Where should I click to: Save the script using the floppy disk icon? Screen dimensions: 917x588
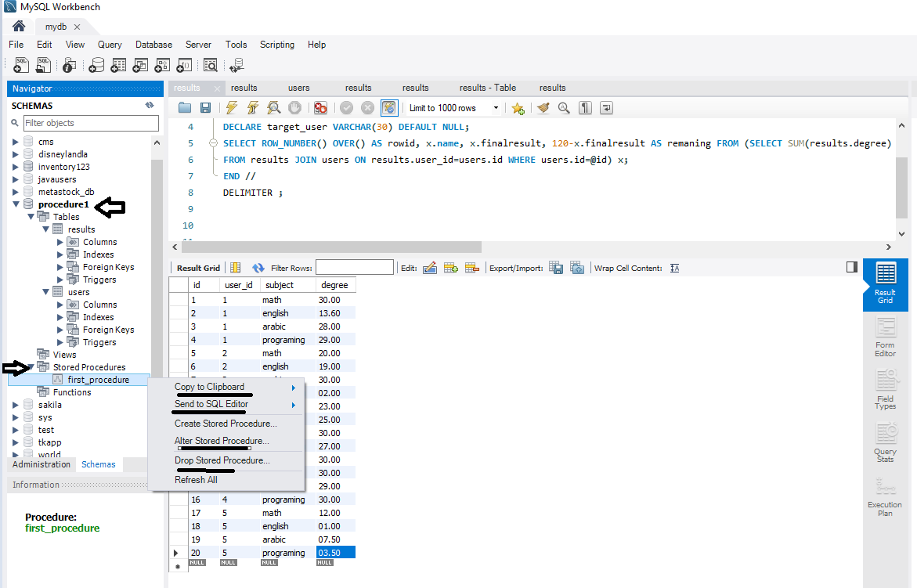[205, 108]
